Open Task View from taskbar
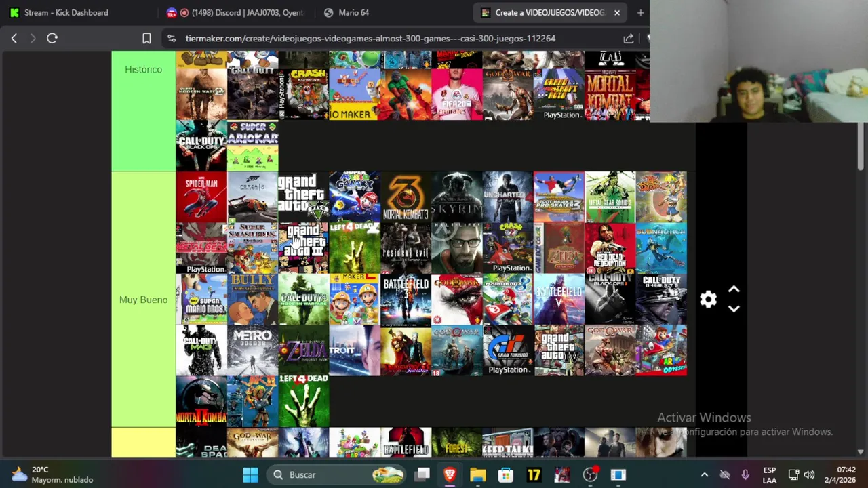The image size is (868, 488). click(422, 474)
